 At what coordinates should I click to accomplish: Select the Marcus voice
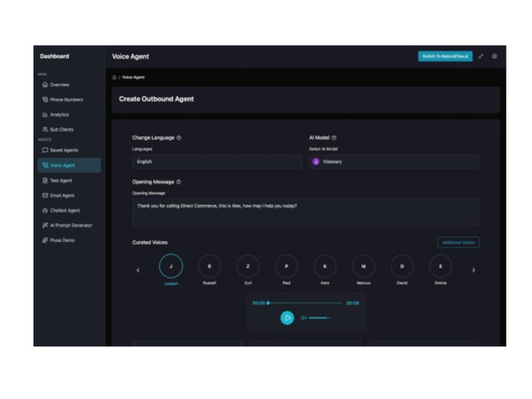pos(363,267)
